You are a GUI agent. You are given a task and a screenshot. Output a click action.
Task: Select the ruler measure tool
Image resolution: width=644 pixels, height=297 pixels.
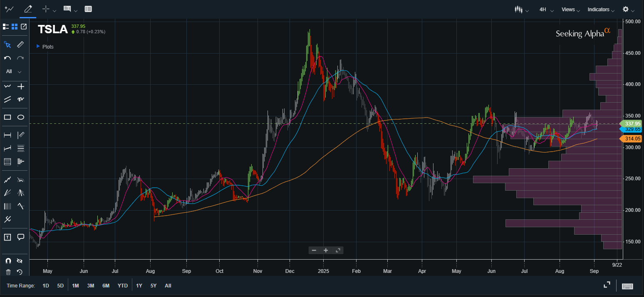[20, 44]
